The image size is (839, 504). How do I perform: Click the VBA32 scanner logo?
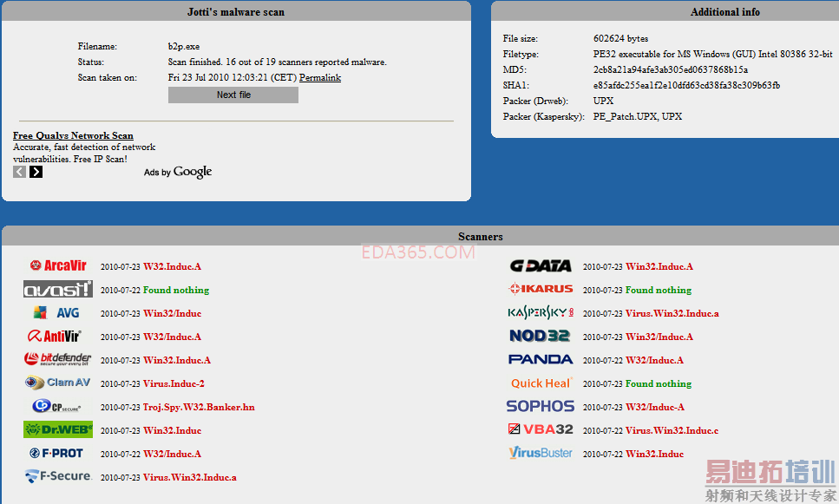[541, 429]
